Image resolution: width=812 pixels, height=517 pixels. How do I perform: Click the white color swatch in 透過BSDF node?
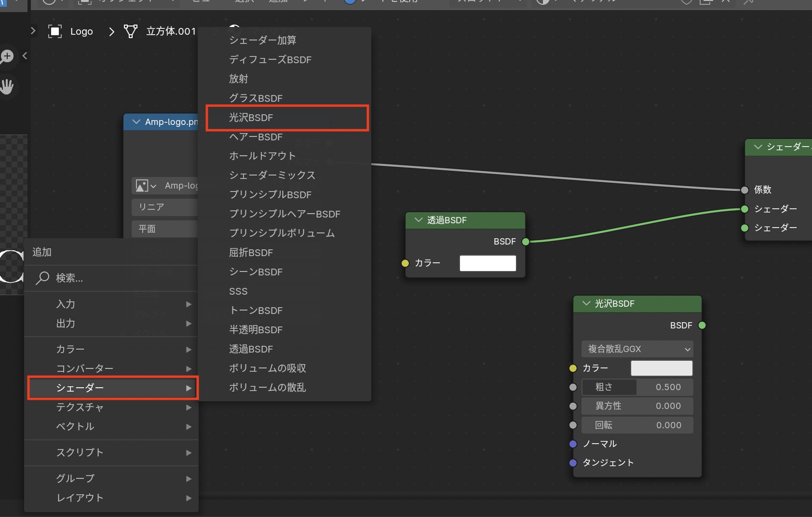click(487, 263)
